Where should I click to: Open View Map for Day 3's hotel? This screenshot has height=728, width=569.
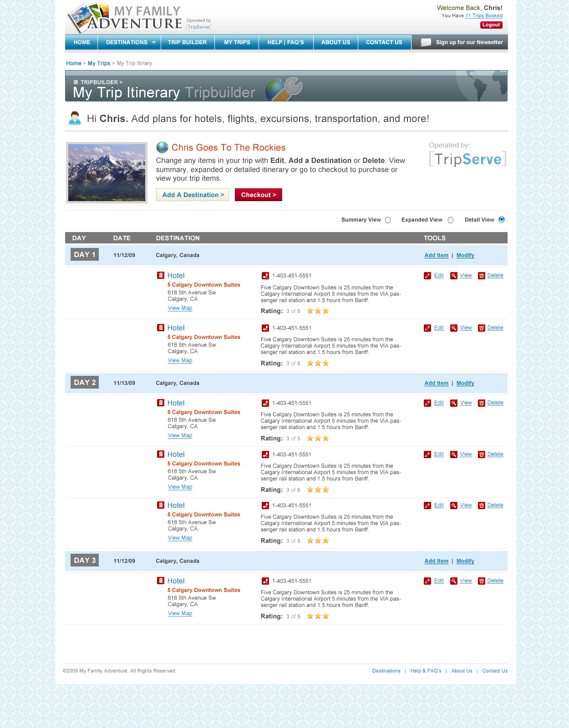[x=180, y=614]
